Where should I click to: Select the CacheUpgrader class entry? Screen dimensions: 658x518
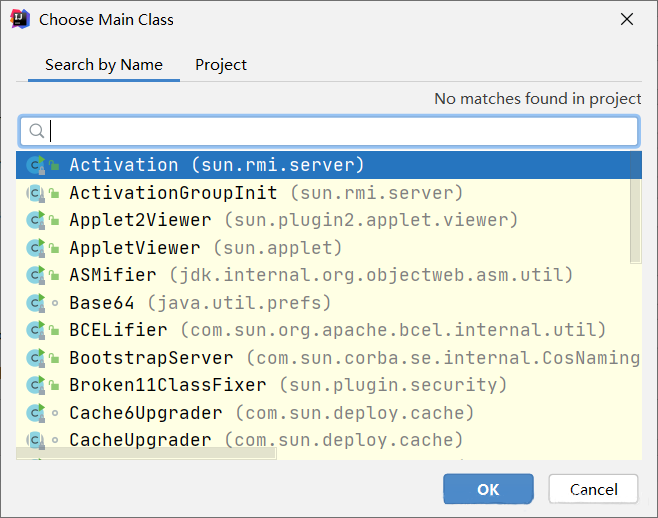[140, 440]
